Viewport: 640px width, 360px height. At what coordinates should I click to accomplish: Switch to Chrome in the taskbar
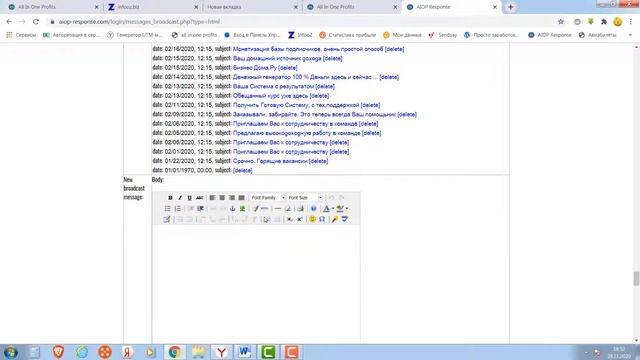click(x=175, y=352)
